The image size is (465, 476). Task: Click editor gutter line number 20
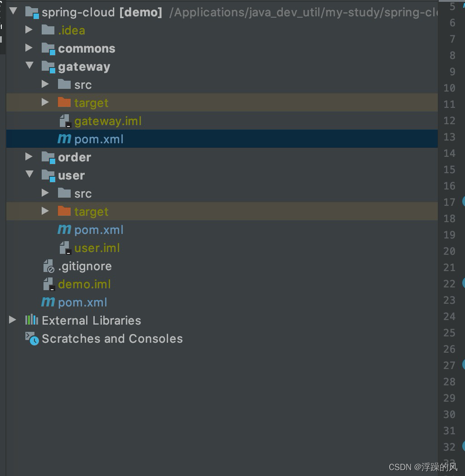[x=449, y=251]
